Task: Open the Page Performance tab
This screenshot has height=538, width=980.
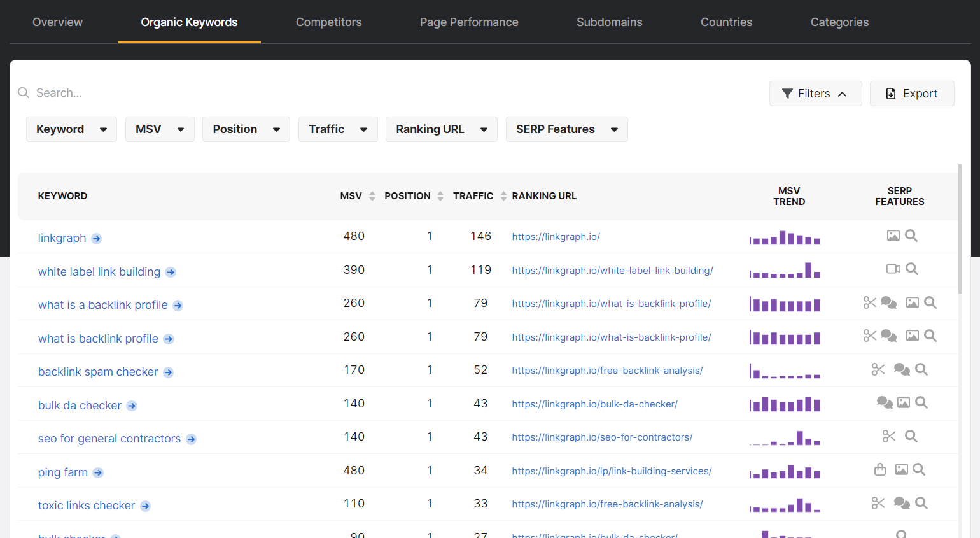Action: pos(469,22)
